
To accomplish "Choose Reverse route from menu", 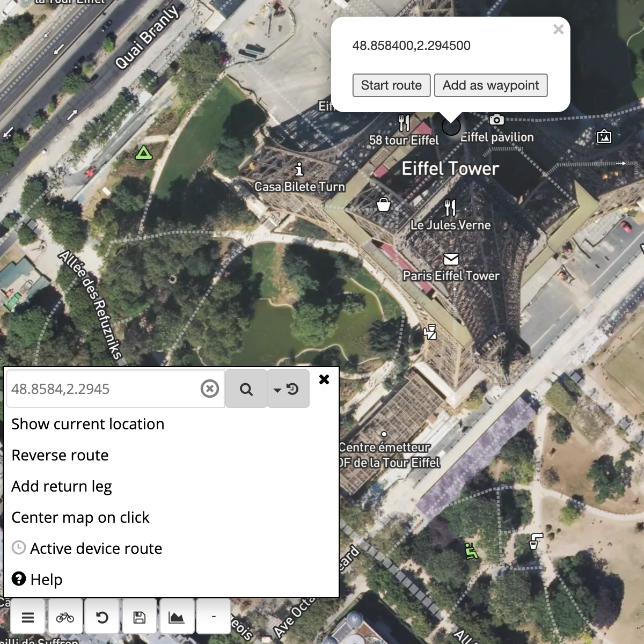I will tap(60, 455).
